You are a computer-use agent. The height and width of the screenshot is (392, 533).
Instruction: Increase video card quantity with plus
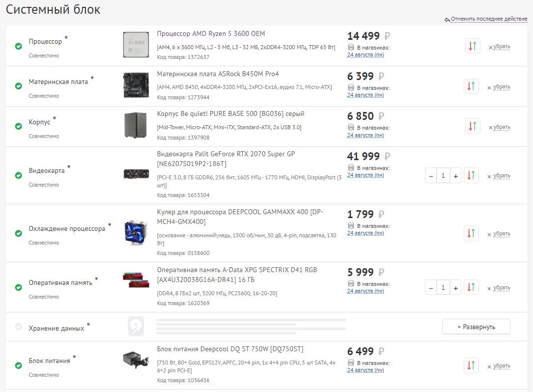pos(456,176)
